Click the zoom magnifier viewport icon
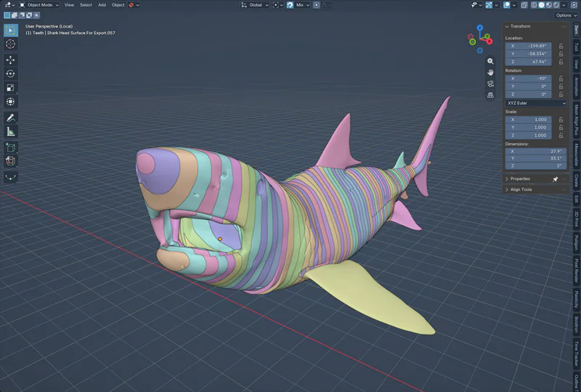 point(490,61)
